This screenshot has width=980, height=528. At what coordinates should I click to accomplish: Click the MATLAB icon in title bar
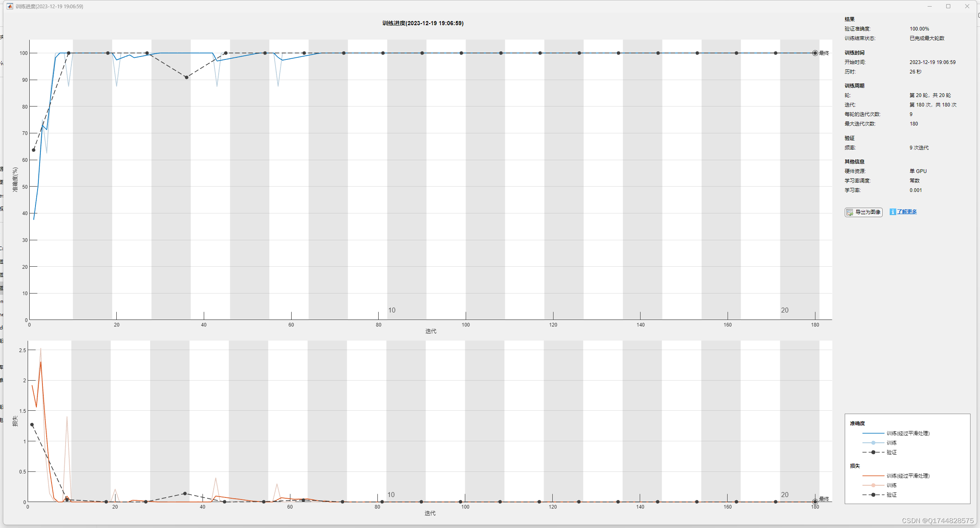pos(9,6)
